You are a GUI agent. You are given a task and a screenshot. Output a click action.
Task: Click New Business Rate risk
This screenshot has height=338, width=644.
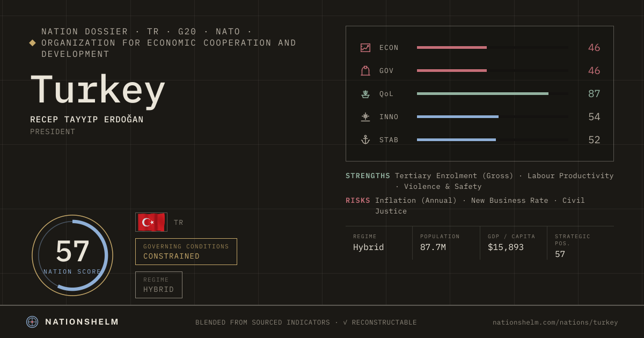point(510,201)
